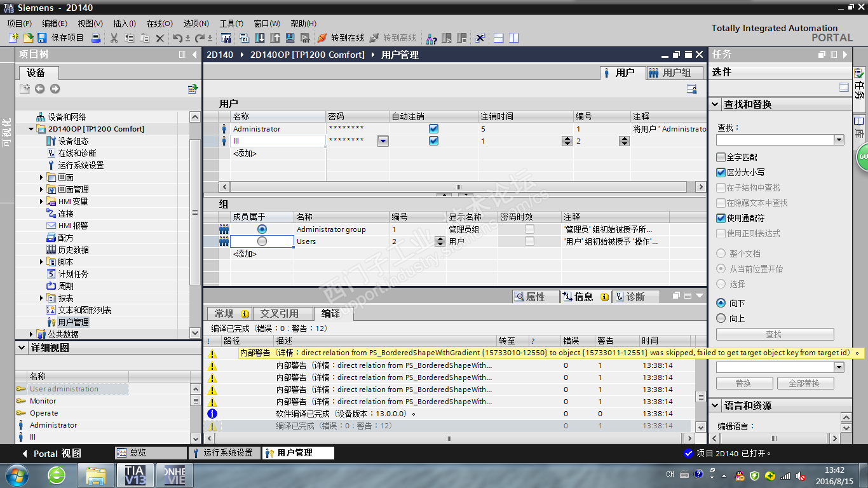
Task: Uncheck case sensitive (区分大小写) option
Action: point(721,172)
